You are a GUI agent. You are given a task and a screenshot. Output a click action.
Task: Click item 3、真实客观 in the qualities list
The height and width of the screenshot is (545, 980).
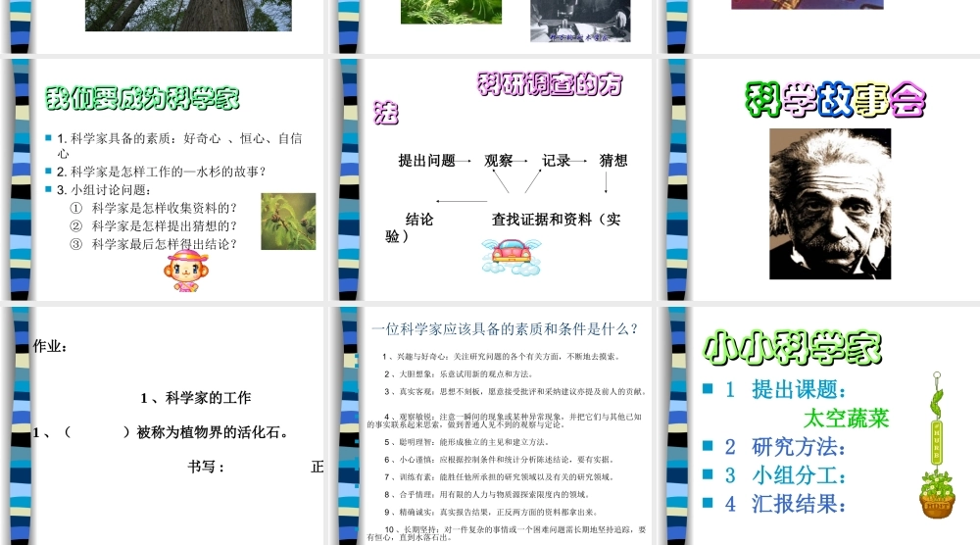(515, 391)
